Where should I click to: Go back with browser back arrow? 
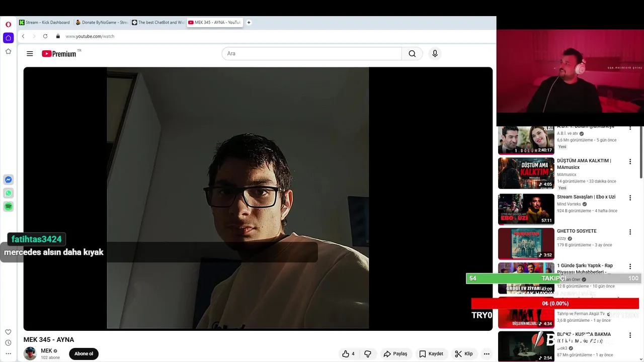click(x=23, y=36)
